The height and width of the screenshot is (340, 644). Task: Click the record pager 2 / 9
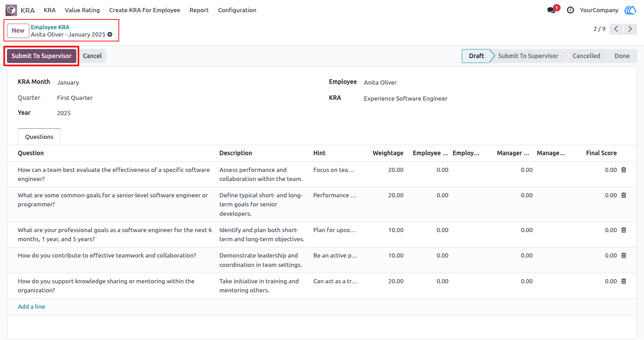(x=599, y=29)
